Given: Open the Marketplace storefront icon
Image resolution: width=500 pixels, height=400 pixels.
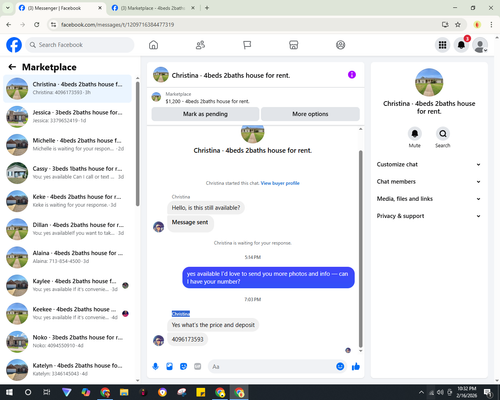Looking at the screenshot, I should tap(294, 45).
